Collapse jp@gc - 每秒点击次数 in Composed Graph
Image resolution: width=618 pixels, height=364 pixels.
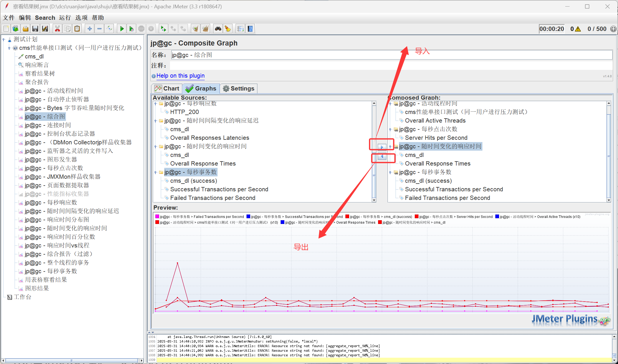tap(390, 129)
